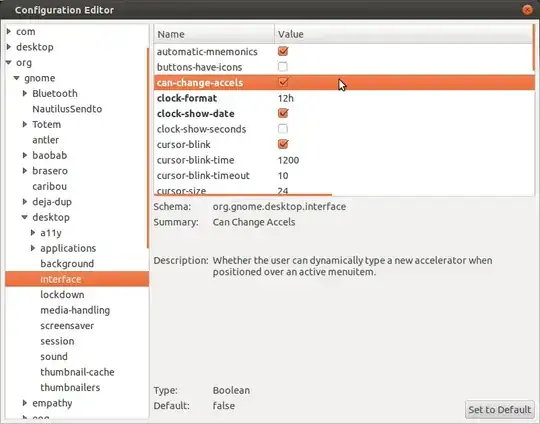This screenshot has width=540, height=424.
Task: Enable the clock-show-seconds checkbox
Action: [283, 129]
